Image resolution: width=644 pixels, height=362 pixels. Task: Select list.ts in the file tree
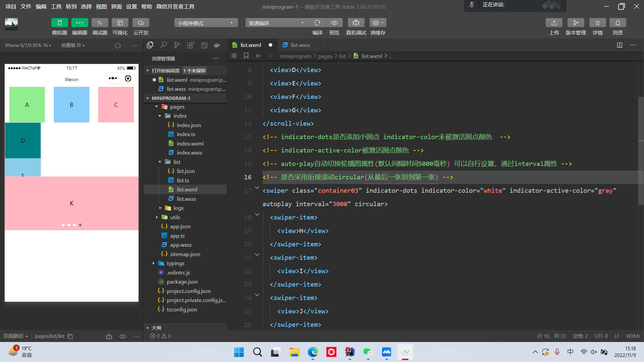tap(183, 180)
